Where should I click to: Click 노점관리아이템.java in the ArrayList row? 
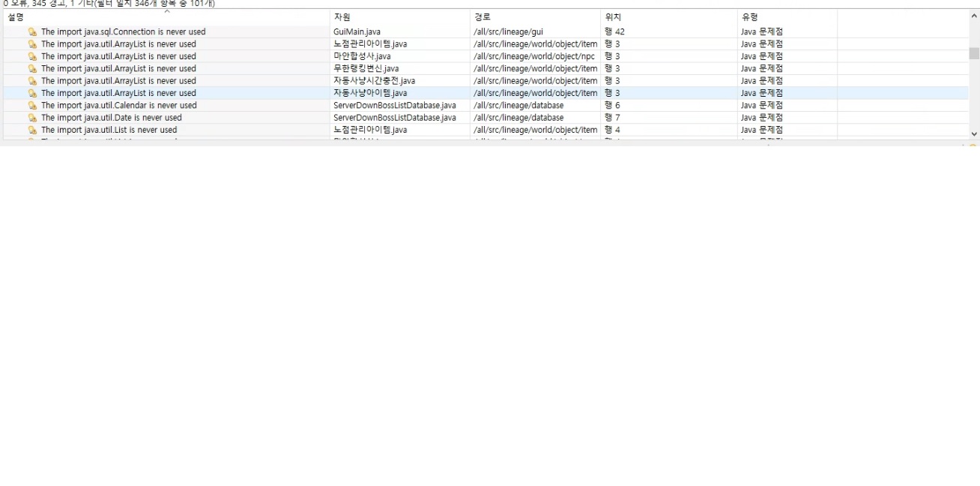[x=370, y=44]
